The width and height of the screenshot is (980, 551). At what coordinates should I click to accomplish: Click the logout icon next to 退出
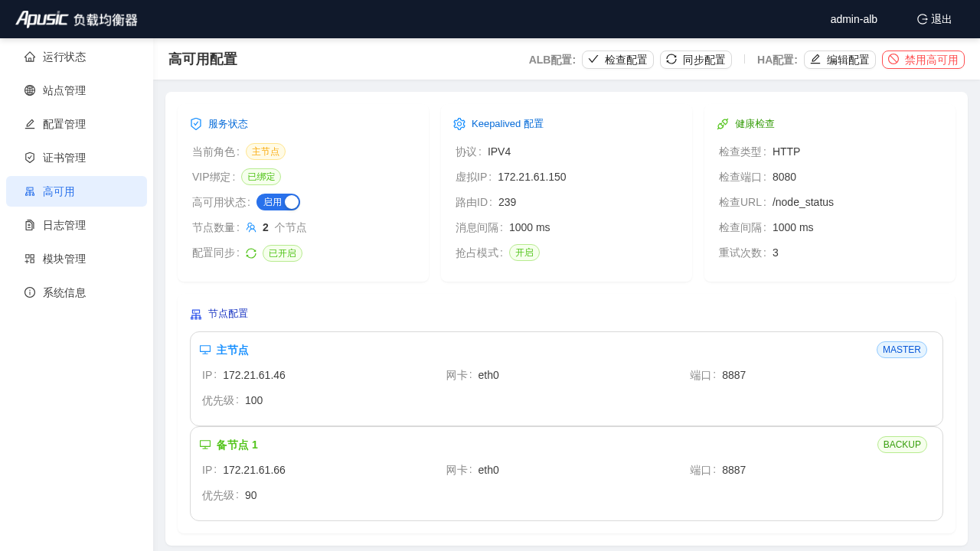pos(923,19)
